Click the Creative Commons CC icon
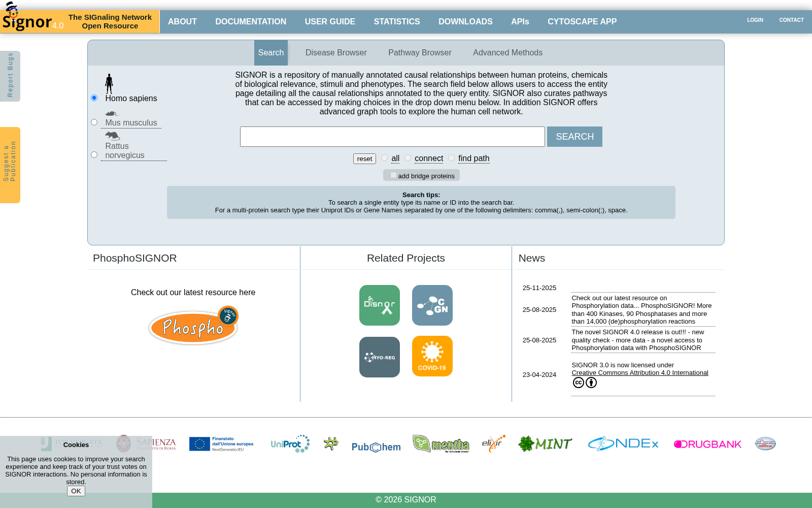The width and height of the screenshot is (812, 508). click(579, 383)
